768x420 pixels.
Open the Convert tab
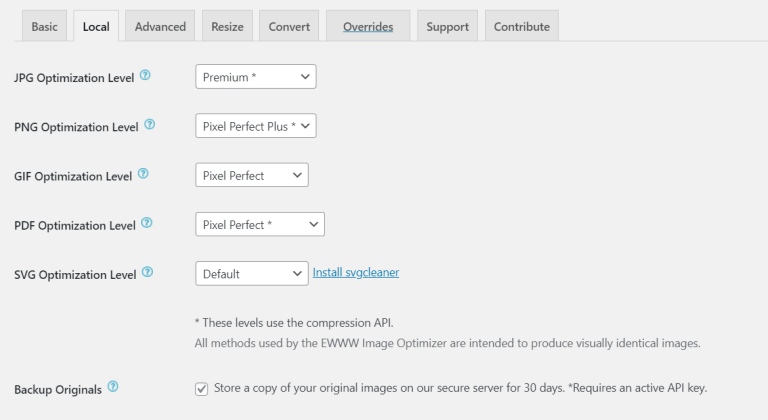[289, 26]
